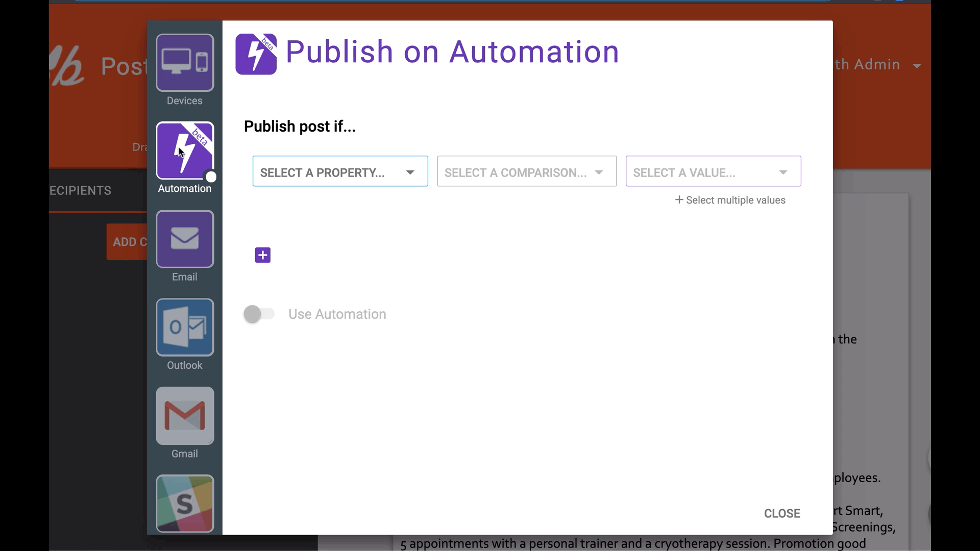The image size is (980, 551).
Task: Enable the Use Automation toggle
Action: (259, 314)
